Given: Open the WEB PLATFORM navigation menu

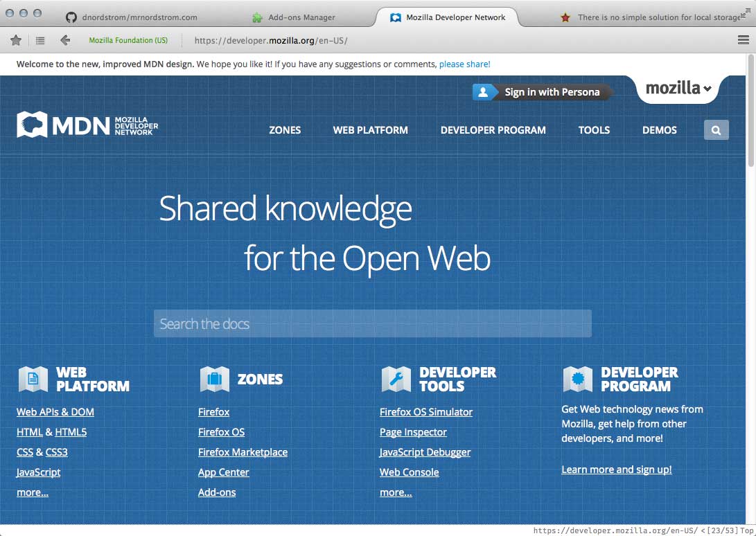Looking at the screenshot, I should 370,129.
